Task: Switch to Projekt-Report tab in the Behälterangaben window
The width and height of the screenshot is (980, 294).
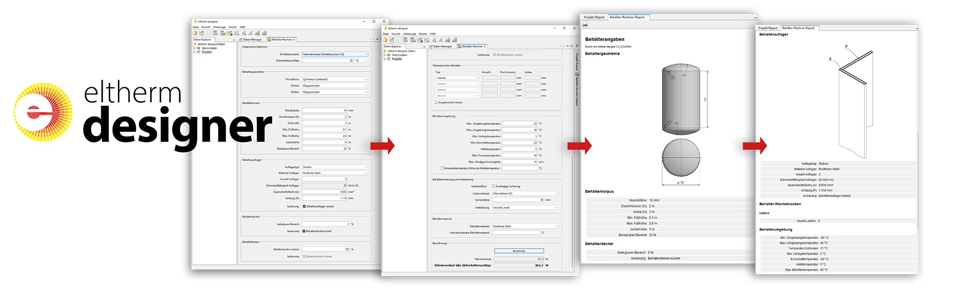Action: point(594,17)
